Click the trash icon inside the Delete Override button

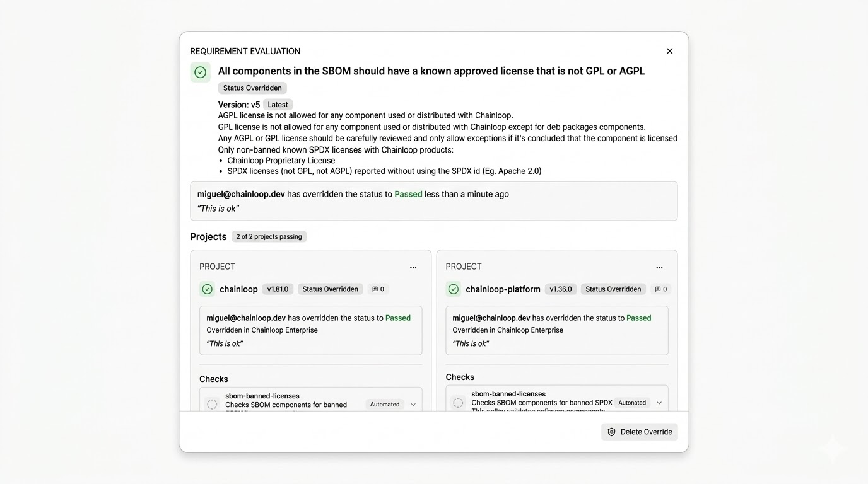[611, 432]
